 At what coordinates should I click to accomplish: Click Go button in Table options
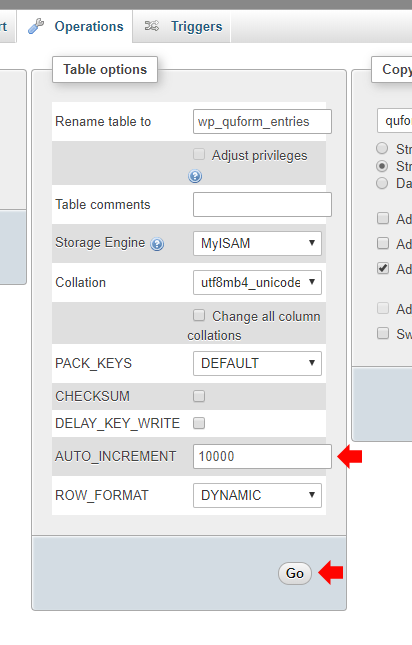(295, 573)
